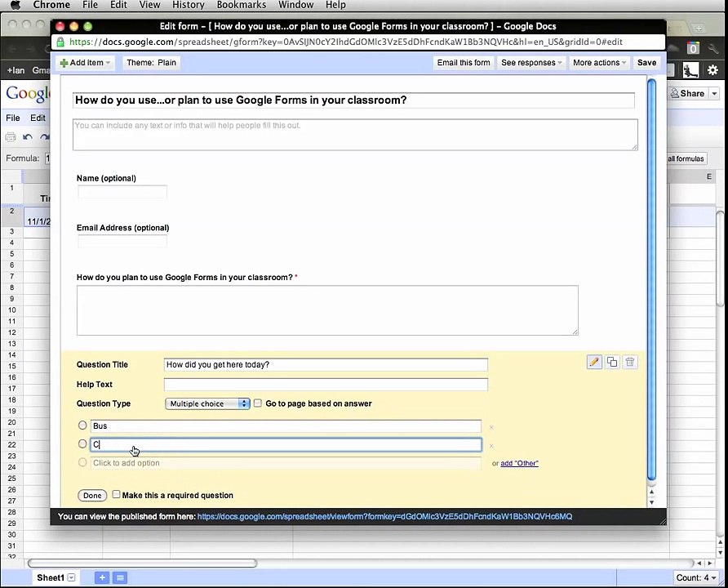Check Go to page based on answer
This screenshot has width=728, height=588.
258,403
